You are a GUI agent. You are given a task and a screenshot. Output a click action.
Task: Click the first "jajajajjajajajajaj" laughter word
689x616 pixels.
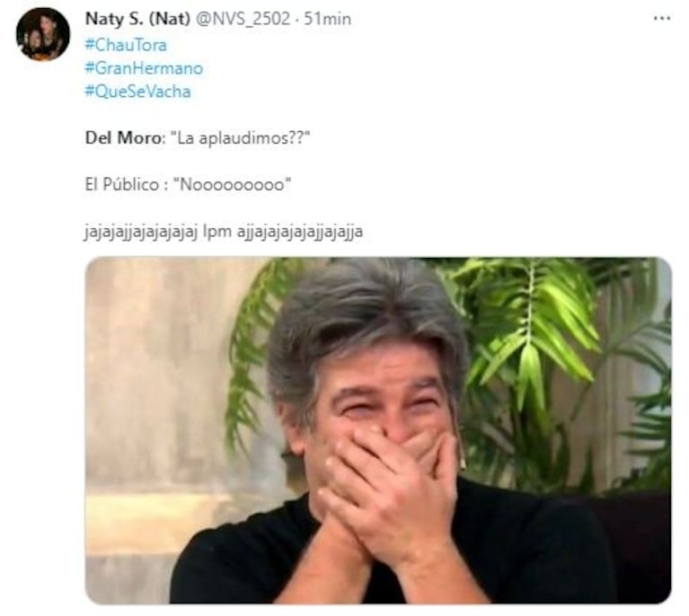pos(141,232)
